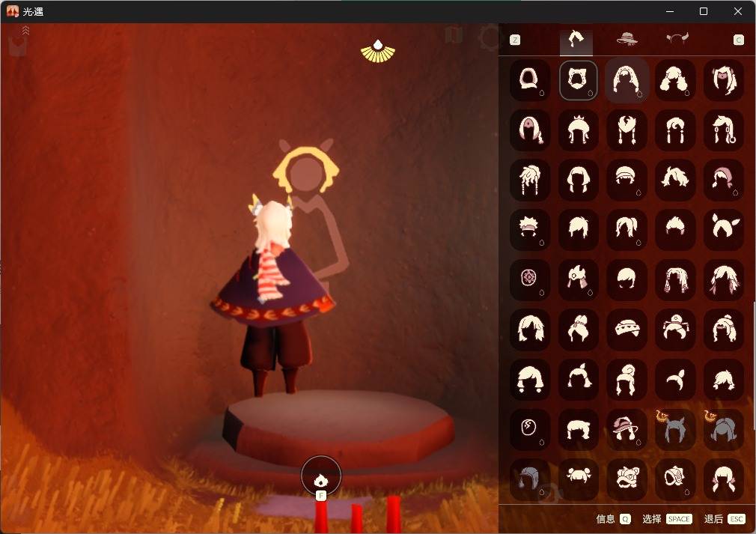Select the crescent-shaped hair item
The height and width of the screenshot is (534, 756).
pyautogui.click(x=675, y=379)
